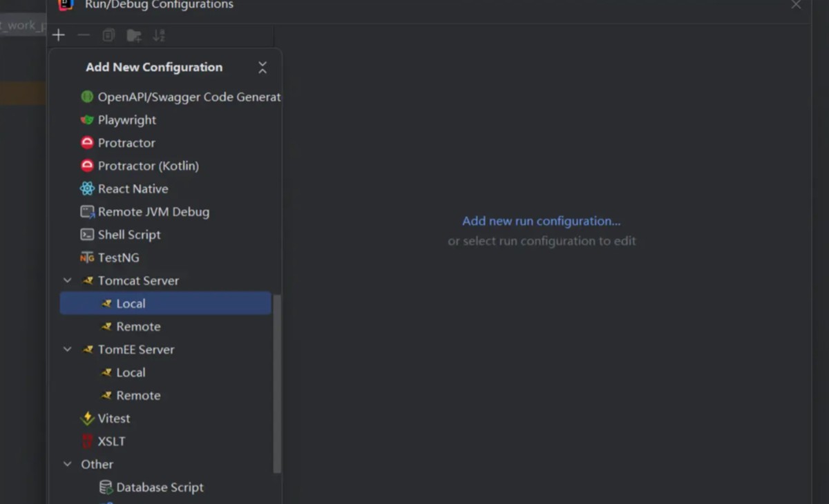The width and height of the screenshot is (829, 504).
Task: Choose Remote JVM Debug configuration
Action: pos(153,212)
